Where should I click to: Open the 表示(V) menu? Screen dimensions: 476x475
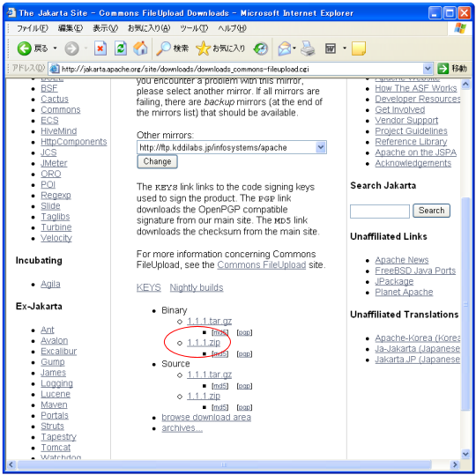(105, 28)
